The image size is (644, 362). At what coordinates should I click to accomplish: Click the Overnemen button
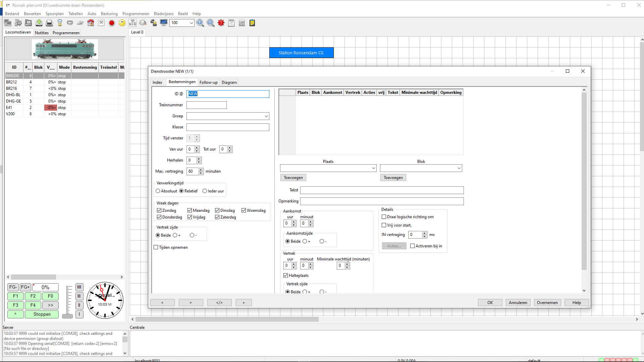pos(547,303)
